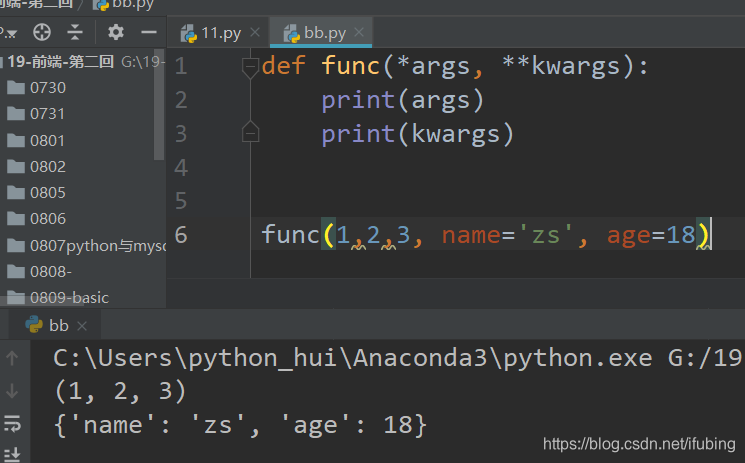Click the Python file icon on bb.py tab
This screenshot has width=745, height=463.
[x=292, y=33]
